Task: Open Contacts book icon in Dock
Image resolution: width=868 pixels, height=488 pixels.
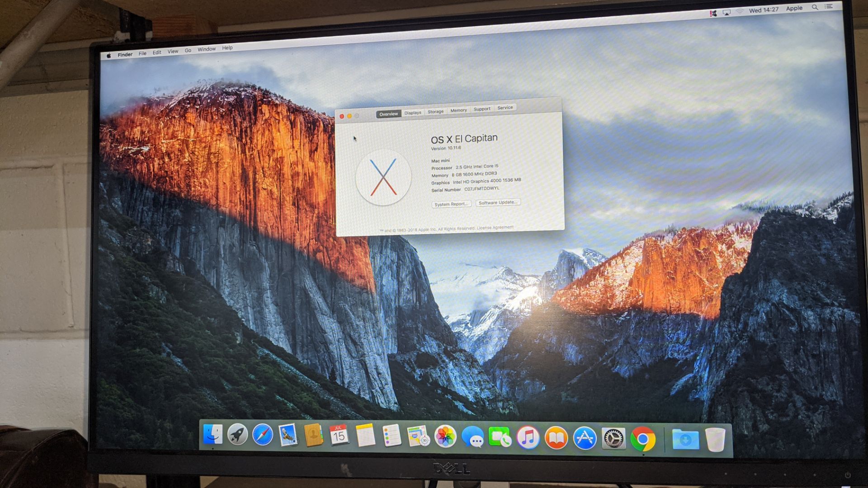Action: pos(313,436)
